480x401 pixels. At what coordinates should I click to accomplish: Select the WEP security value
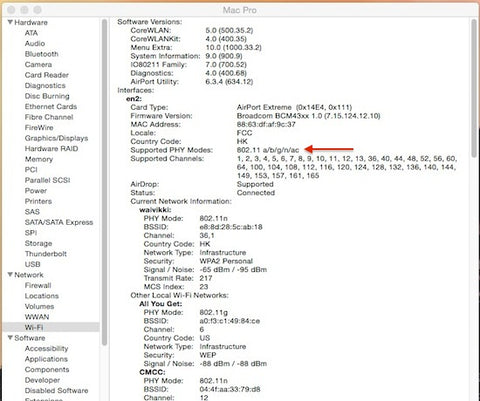click(208, 355)
